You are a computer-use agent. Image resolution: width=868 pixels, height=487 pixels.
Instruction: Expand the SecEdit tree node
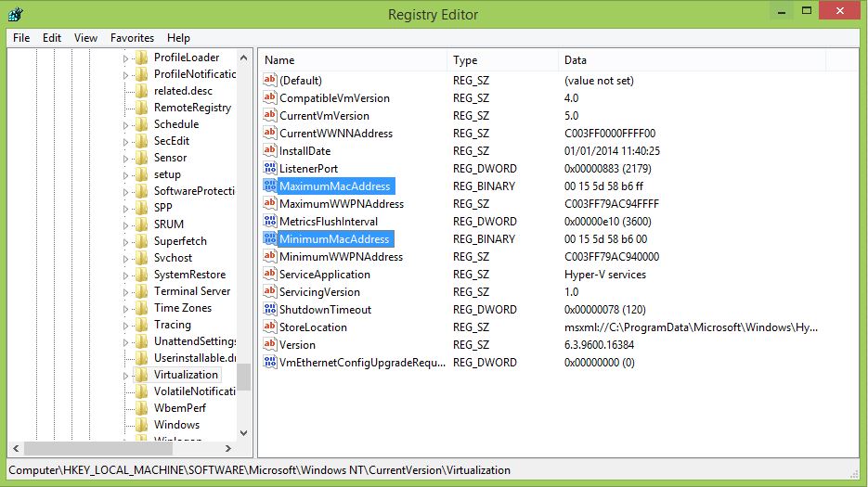(x=125, y=142)
